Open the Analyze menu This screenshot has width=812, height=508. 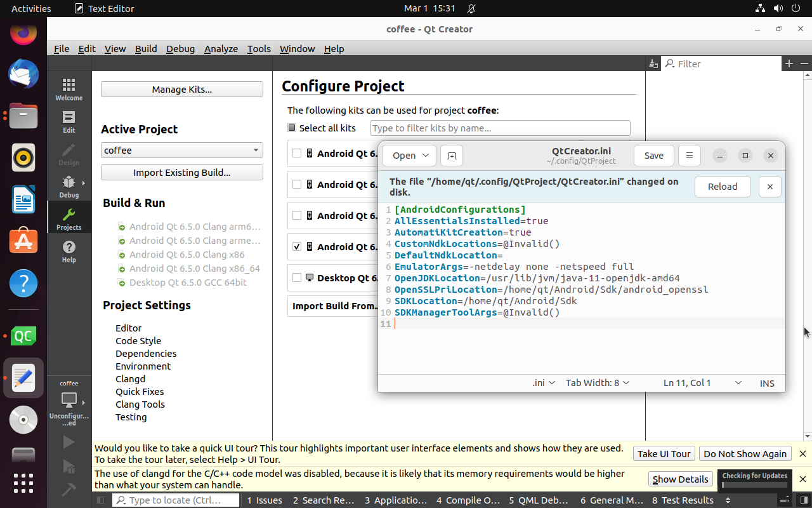[221, 49]
